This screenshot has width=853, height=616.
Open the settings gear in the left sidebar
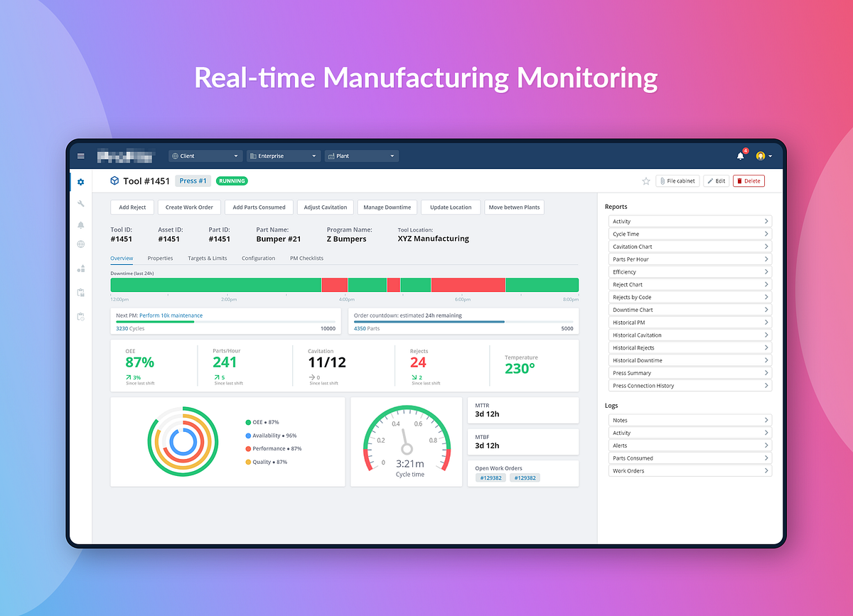80,182
